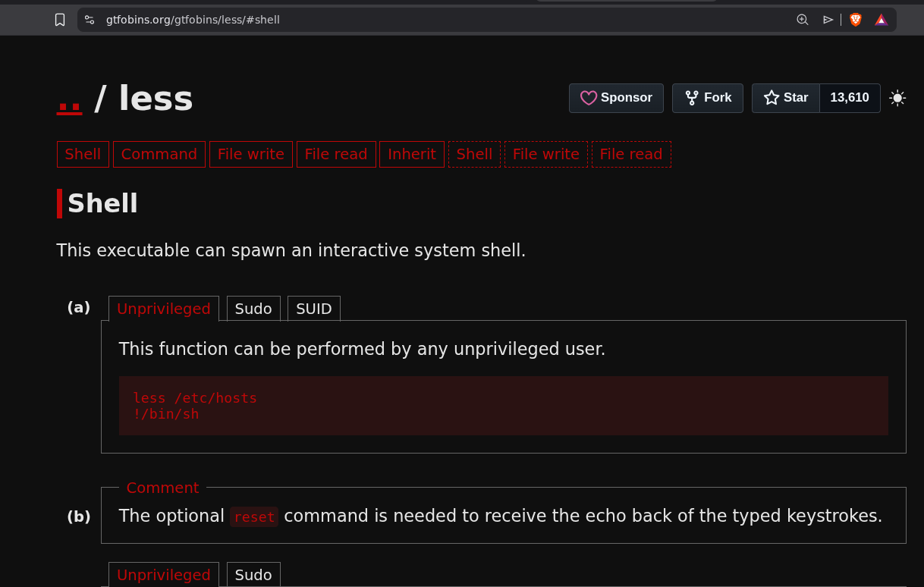Jump to the solid-bordered File write tag
This screenshot has height=587, width=924.
click(251, 154)
